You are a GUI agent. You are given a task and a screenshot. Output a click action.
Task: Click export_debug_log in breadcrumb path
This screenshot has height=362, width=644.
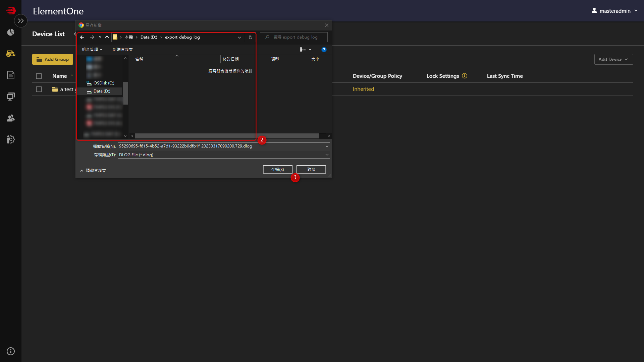point(182,37)
